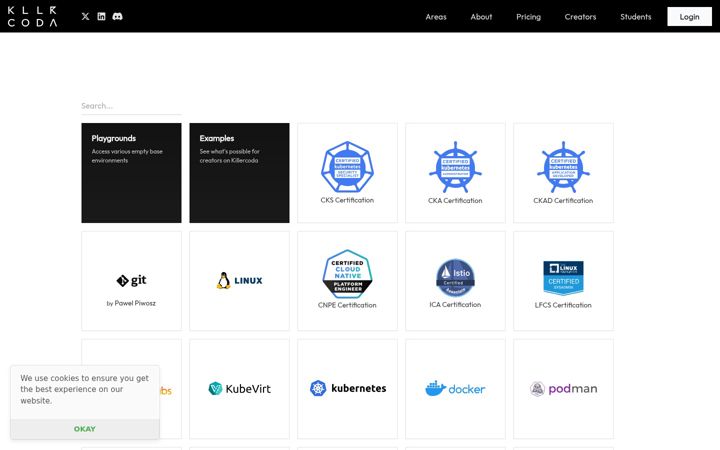This screenshot has height=450, width=720.
Task: Select Students in the top navigation
Action: pos(636,17)
